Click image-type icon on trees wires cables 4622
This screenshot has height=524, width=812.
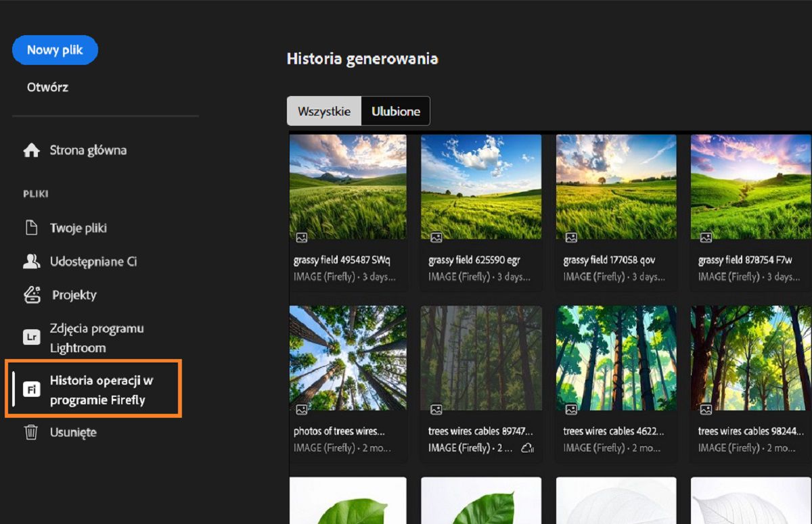coord(571,409)
